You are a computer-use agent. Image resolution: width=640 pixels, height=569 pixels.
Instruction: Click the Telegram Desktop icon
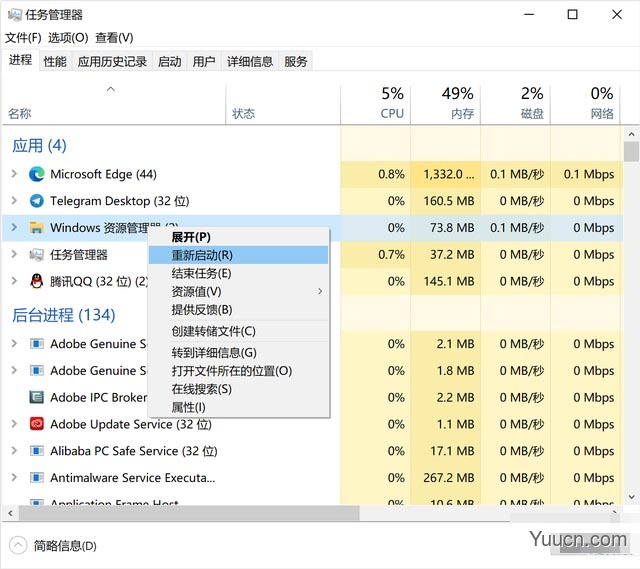pos(36,201)
